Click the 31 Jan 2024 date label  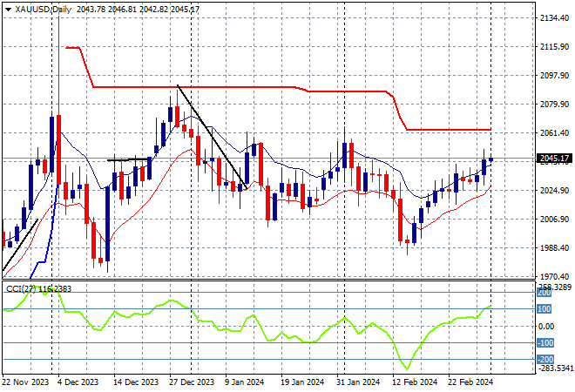pyautogui.click(x=358, y=382)
